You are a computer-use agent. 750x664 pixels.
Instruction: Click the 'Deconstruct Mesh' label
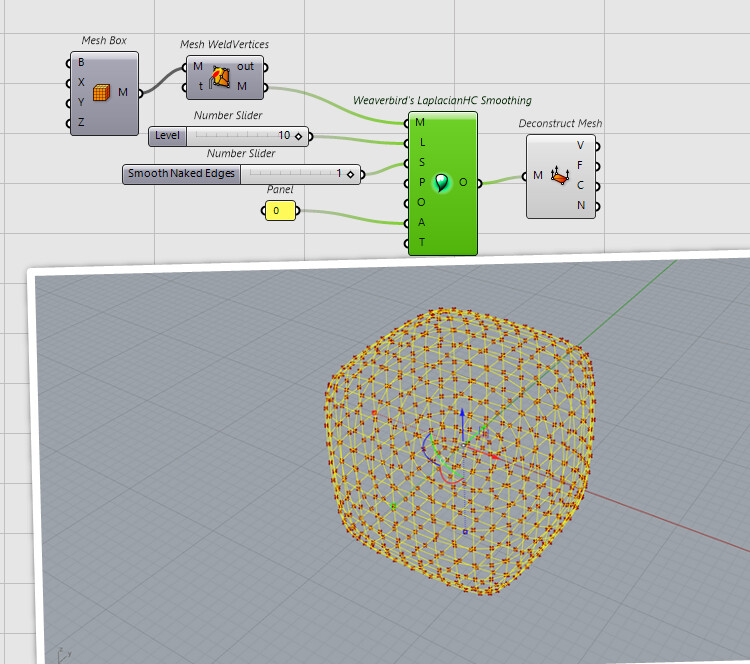coord(560,123)
